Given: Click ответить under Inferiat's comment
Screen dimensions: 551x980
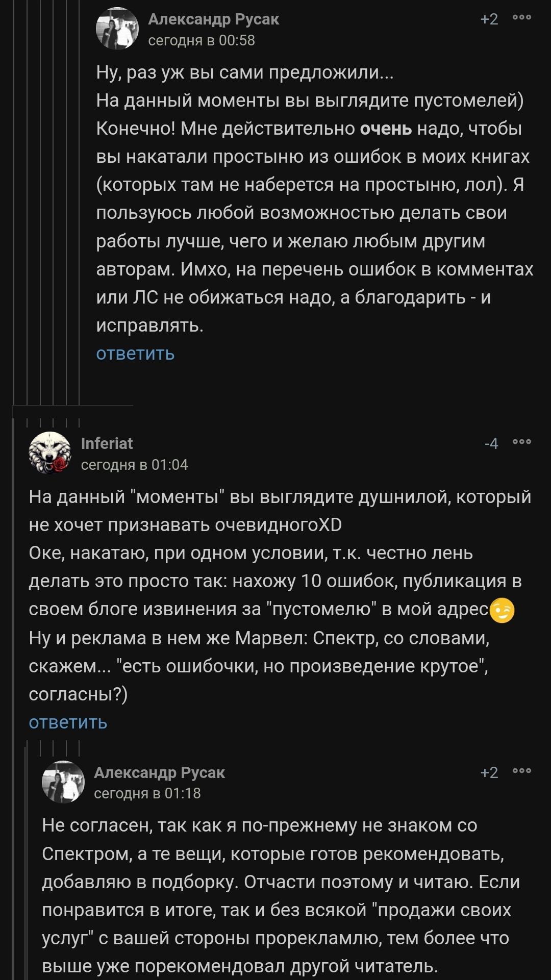Looking at the screenshot, I should [68, 722].
